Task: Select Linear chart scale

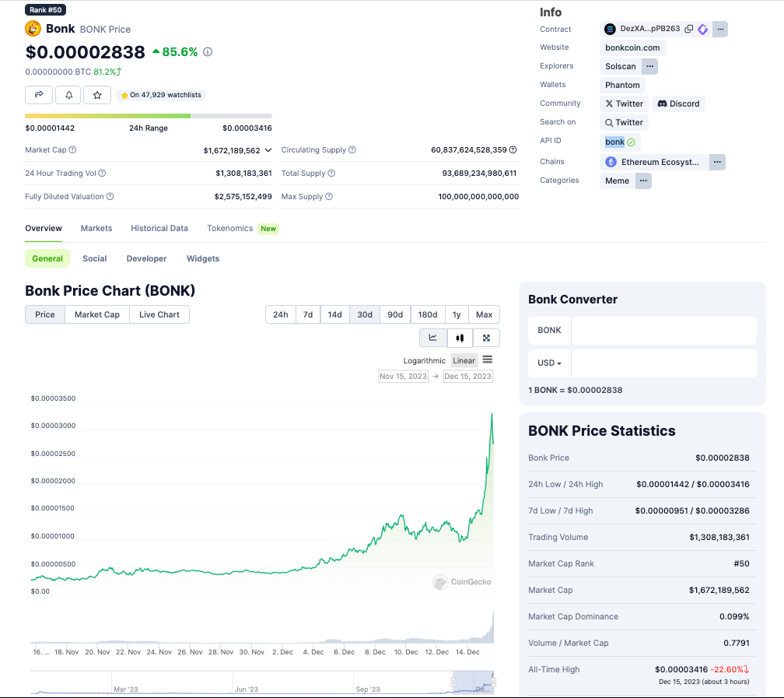Action: tap(464, 360)
